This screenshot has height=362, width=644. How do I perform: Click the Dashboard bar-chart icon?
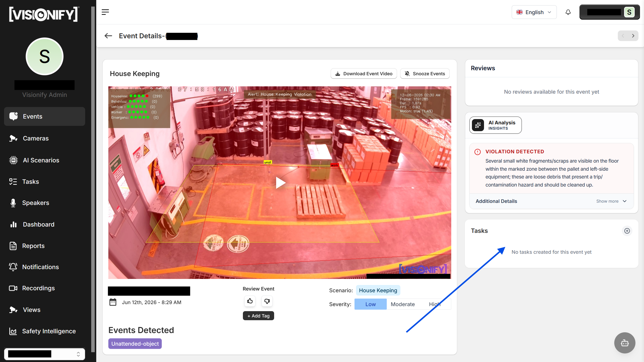click(13, 224)
